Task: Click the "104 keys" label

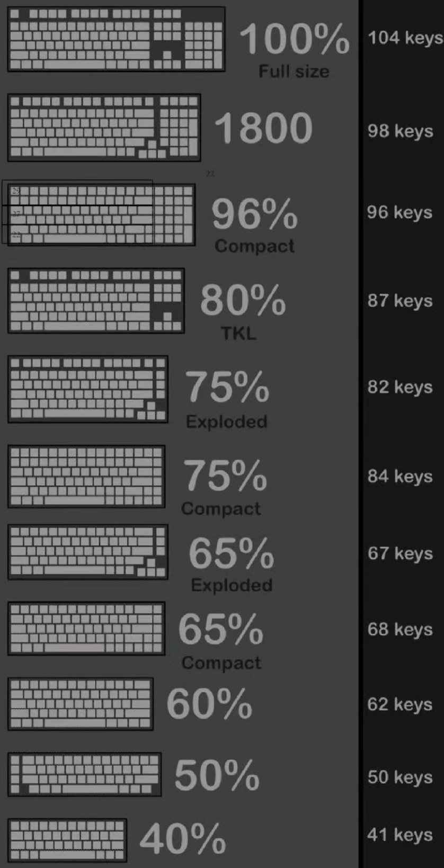Action: (405, 38)
